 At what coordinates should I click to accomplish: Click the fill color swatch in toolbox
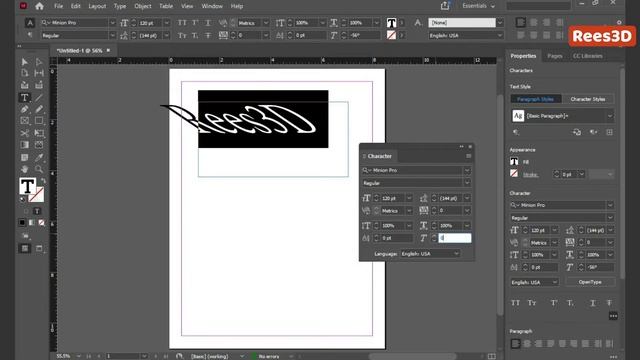click(x=27, y=186)
